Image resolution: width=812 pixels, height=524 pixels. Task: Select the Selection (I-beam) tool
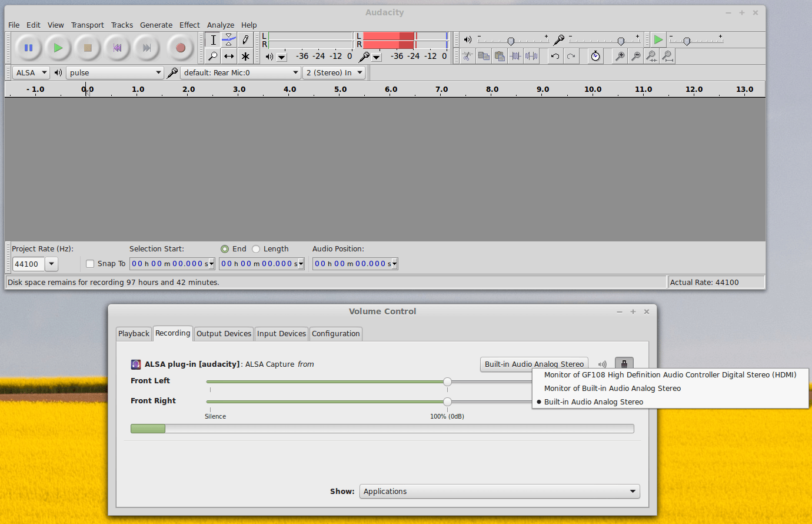[213, 40]
